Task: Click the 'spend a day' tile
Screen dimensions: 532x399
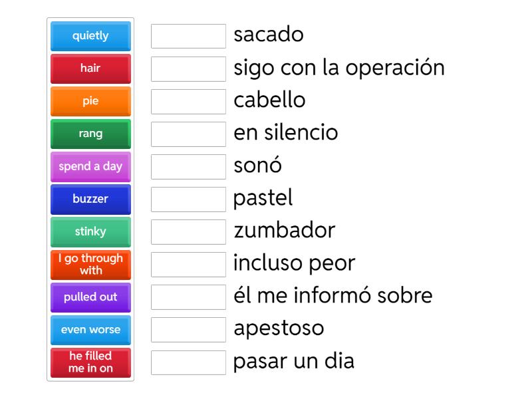Action: coord(90,166)
